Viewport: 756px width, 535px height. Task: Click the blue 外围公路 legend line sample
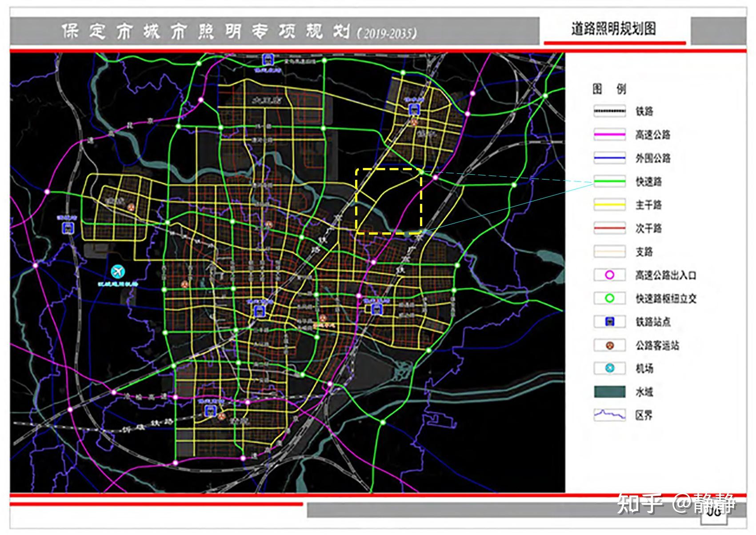coord(610,158)
